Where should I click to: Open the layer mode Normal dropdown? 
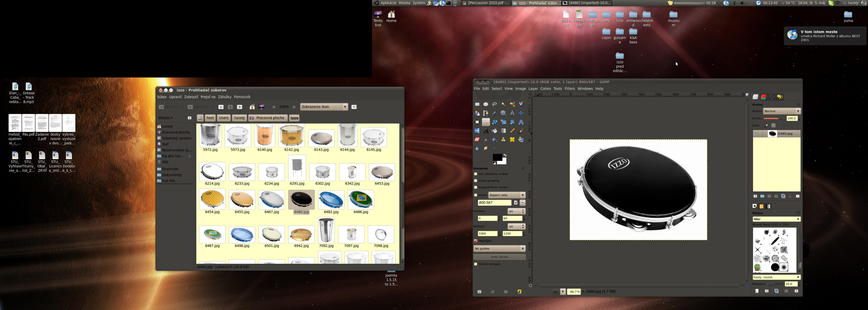point(782,111)
